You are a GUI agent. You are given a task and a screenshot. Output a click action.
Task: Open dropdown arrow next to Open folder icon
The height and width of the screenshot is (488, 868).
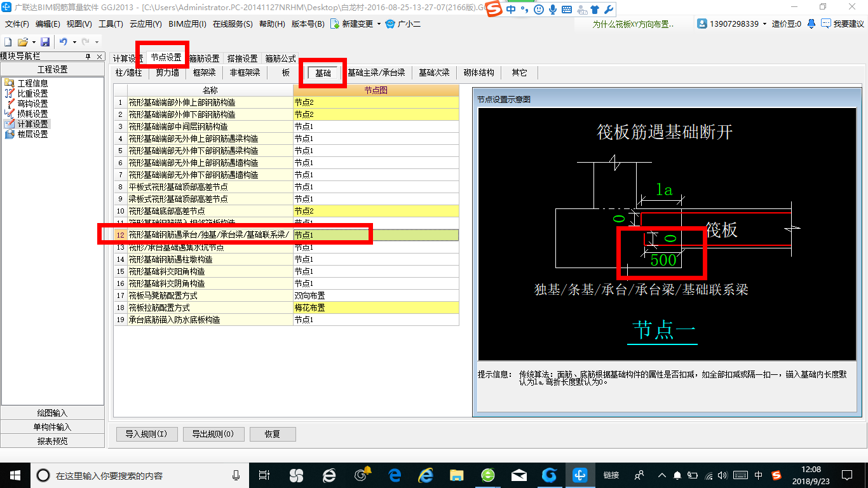[x=33, y=42]
